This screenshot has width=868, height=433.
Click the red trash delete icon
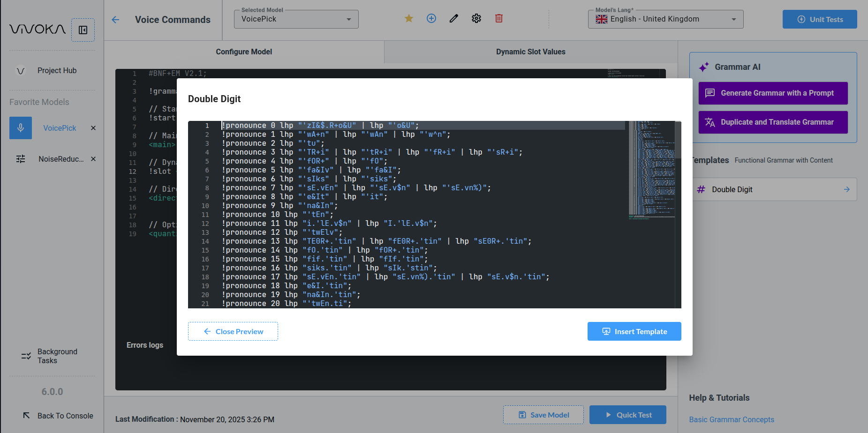click(x=498, y=18)
